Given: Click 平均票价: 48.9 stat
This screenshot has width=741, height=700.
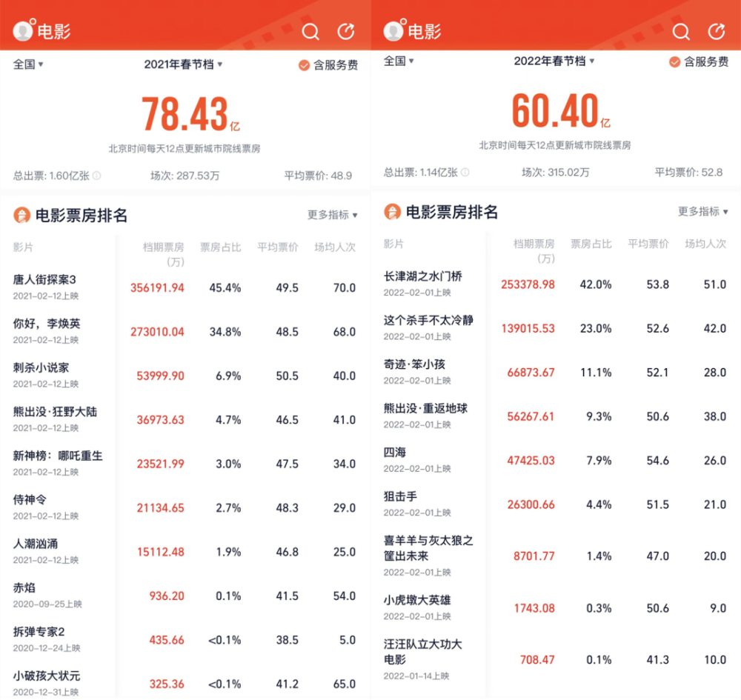Looking at the screenshot, I should point(318,176).
